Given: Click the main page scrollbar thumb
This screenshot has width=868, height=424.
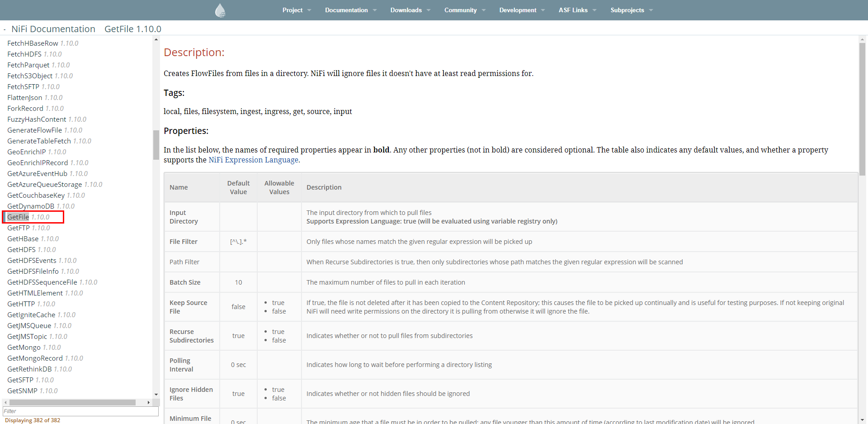Looking at the screenshot, I should 862,109.
